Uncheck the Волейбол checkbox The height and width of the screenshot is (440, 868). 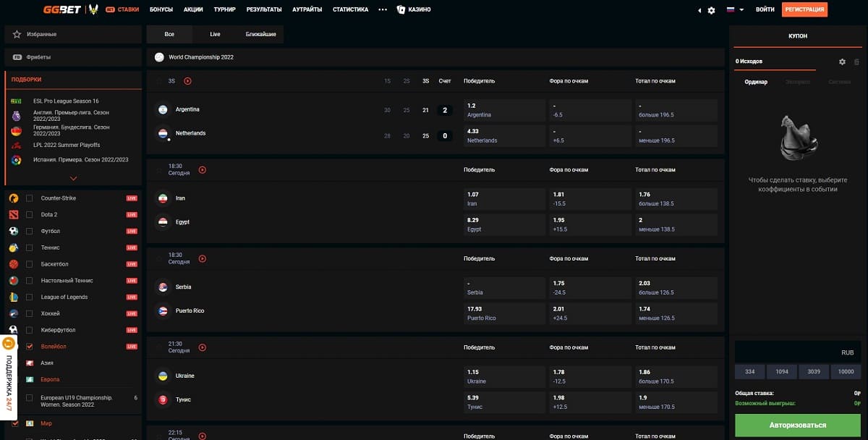click(x=30, y=347)
